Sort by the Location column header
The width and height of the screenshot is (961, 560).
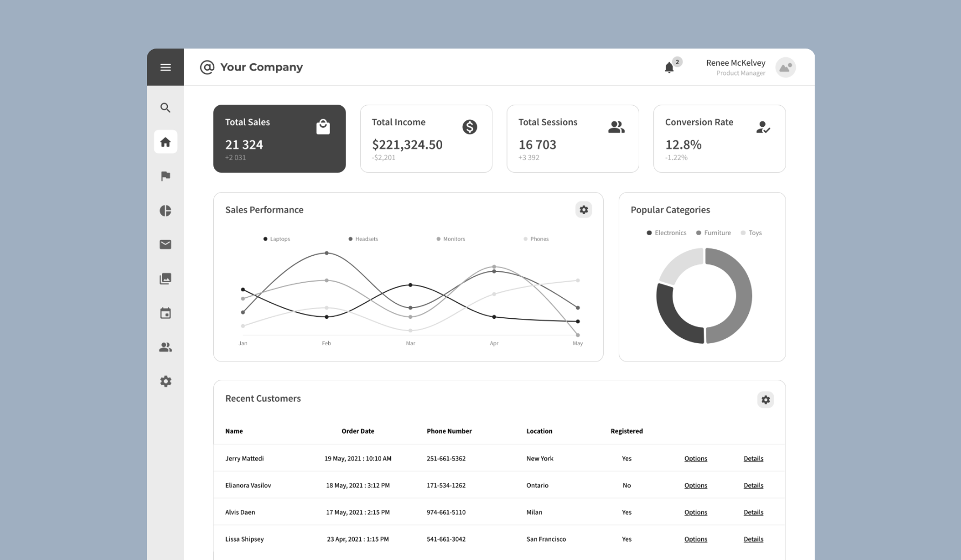tap(539, 431)
